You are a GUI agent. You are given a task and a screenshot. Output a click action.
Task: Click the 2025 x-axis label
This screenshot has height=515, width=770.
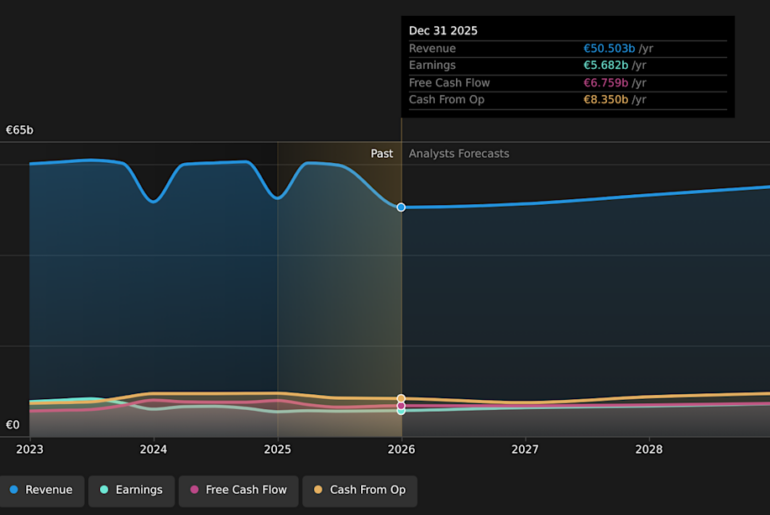click(277, 450)
